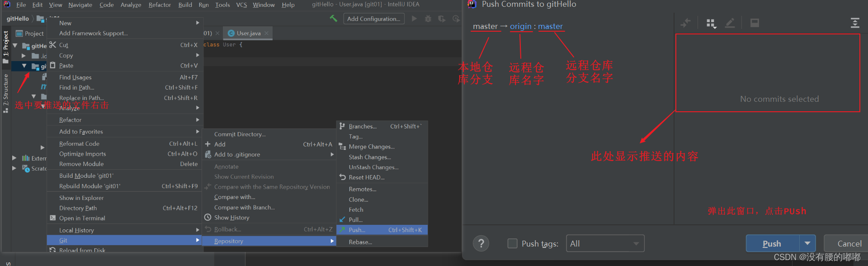
Task: Click the Run arrow in the toolbar
Action: tap(414, 19)
